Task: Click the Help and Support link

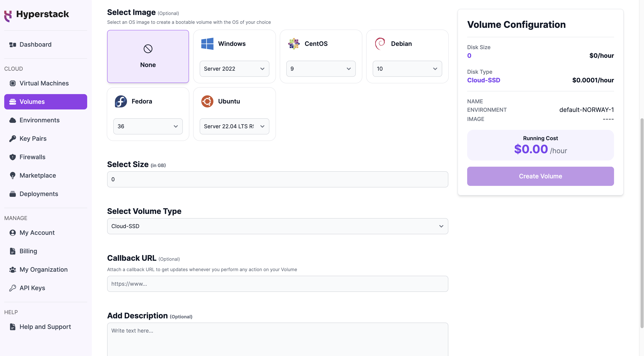Action: tap(45, 327)
